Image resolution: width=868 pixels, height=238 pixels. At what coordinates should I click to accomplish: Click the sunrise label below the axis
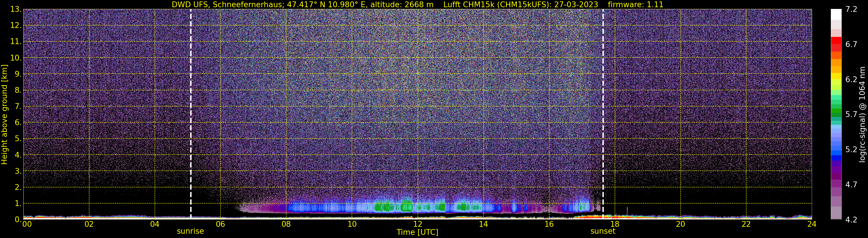tap(190, 231)
